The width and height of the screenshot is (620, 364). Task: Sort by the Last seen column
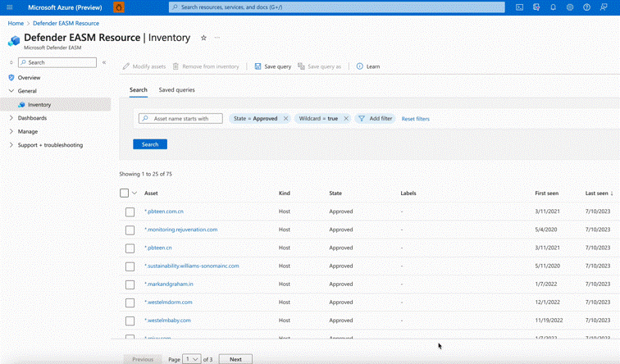tap(599, 193)
